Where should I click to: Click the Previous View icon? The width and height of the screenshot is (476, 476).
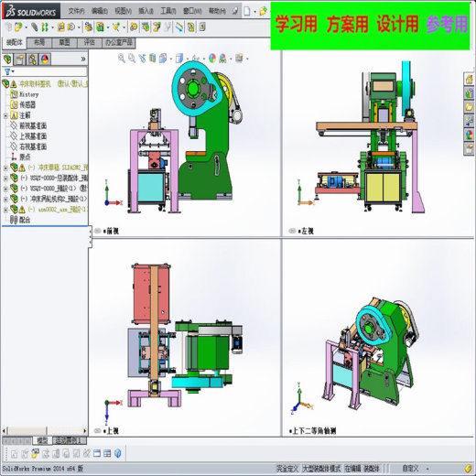point(142,59)
